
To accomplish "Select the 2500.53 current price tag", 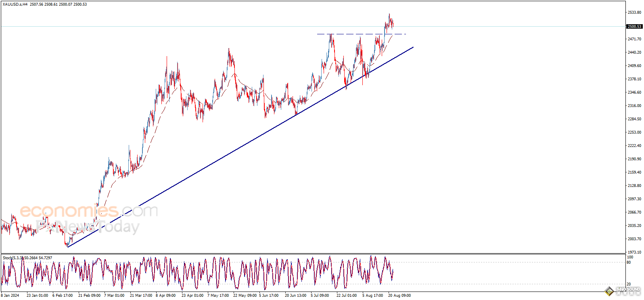I will click(634, 27).
